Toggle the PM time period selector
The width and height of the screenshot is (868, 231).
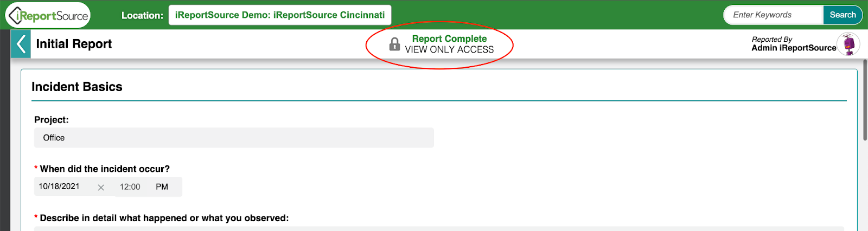point(162,187)
